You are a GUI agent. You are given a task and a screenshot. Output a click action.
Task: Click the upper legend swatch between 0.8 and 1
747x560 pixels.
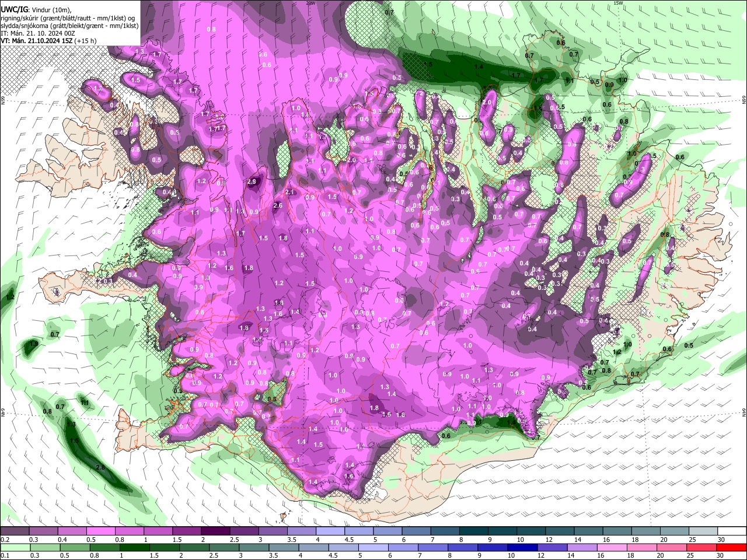(130, 531)
